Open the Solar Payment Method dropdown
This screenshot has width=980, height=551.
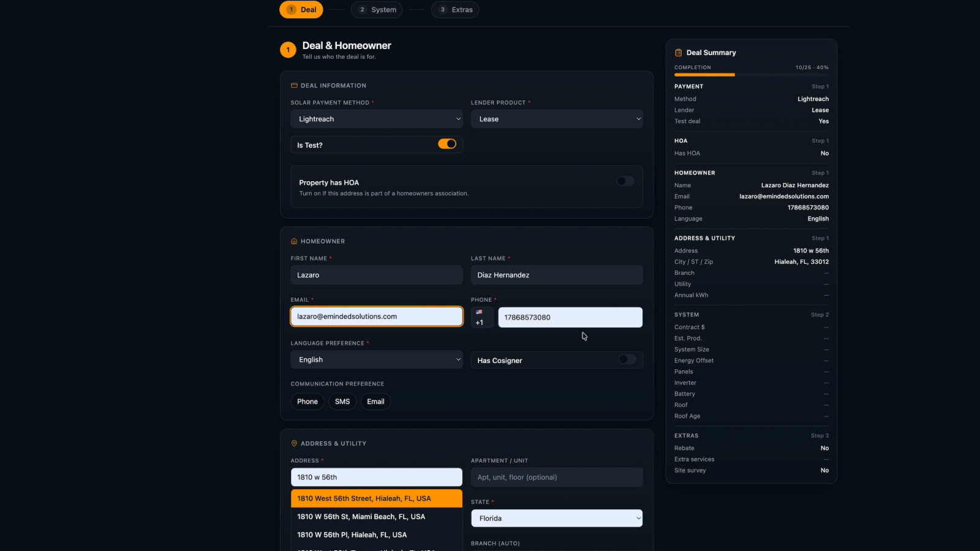coord(377,119)
